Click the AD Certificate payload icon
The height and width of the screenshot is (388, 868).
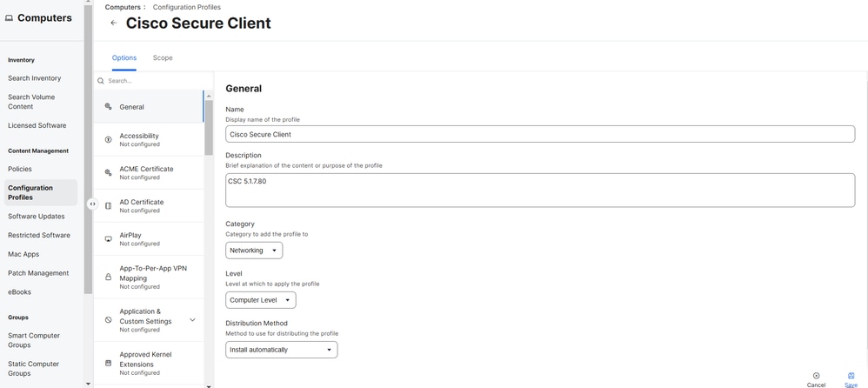point(108,206)
